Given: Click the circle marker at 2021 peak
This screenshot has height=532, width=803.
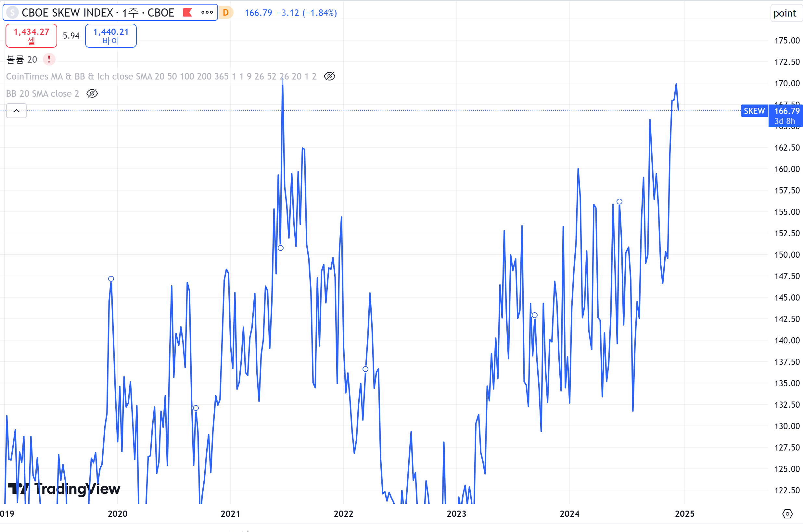Looking at the screenshot, I should [x=280, y=248].
